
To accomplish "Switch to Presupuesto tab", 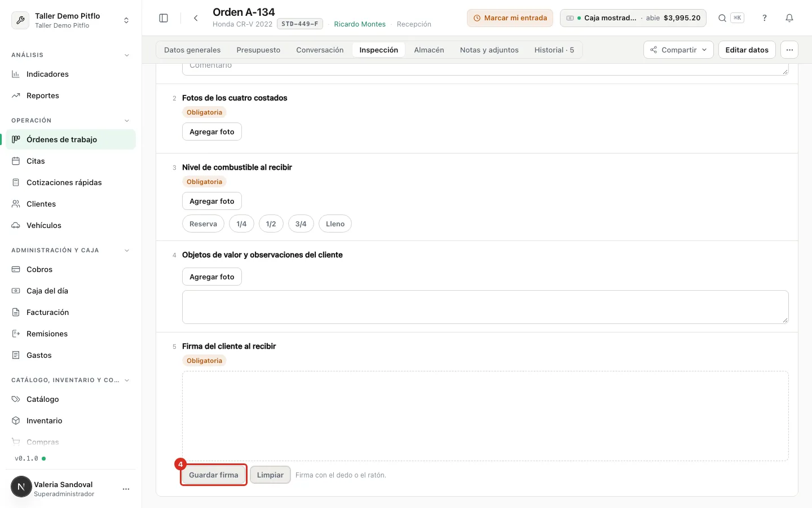I will click(258, 50).
